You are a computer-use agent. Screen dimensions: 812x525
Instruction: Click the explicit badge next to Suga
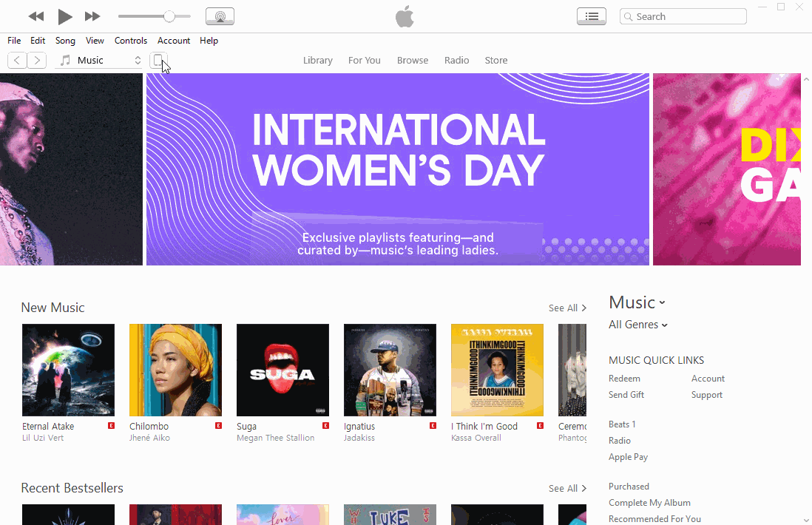(x=325, y=426)
